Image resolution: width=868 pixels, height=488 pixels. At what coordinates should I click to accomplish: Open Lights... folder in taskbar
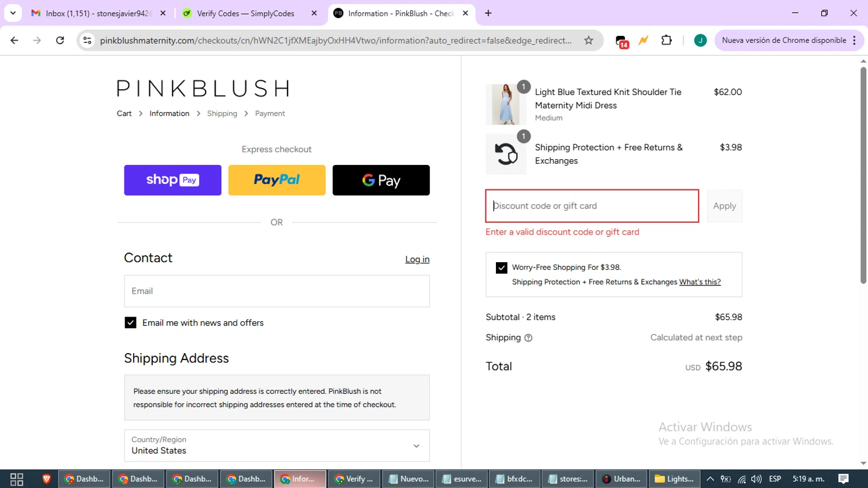675,479
